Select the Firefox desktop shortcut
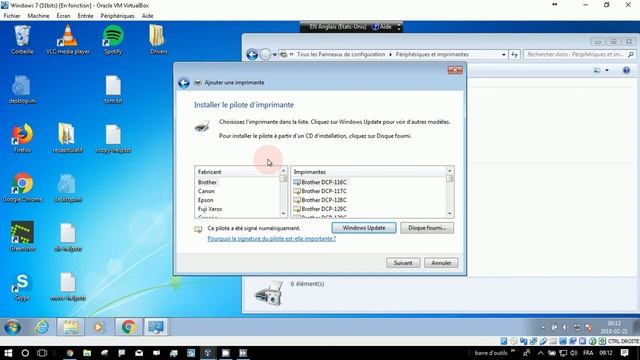 coord(22,138)
